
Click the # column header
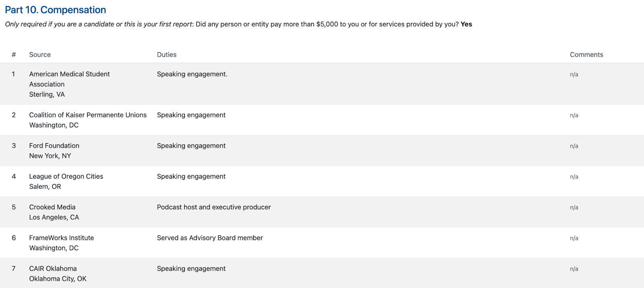pyautogui.click(x=14, y=55)
